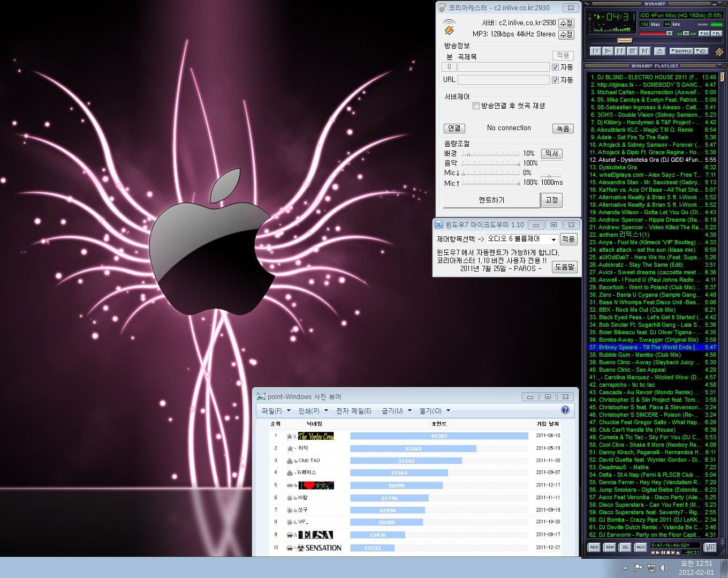Click mini next button in playlist footer
Viewport: 728px width, 578px height.
pyautogui.click(x=673, y=552)
